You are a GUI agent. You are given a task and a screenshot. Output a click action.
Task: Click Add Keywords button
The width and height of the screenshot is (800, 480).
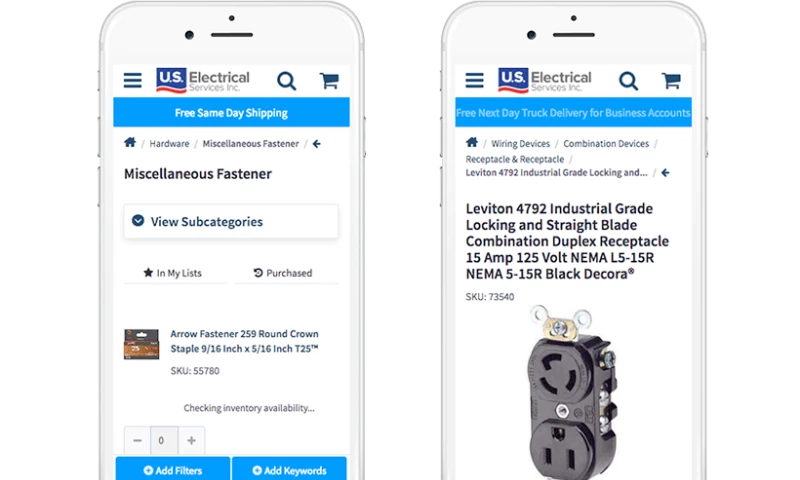click(289, 470)
